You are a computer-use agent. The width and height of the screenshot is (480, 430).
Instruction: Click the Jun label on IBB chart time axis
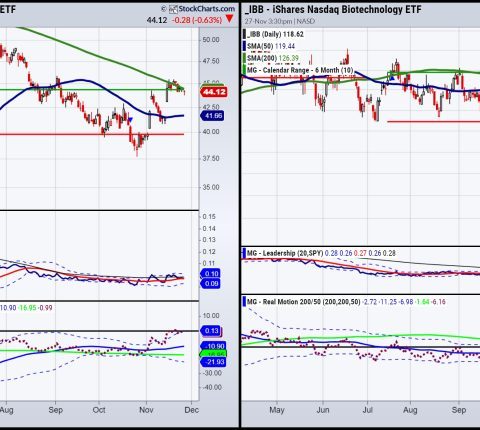(x=323, y=410)
